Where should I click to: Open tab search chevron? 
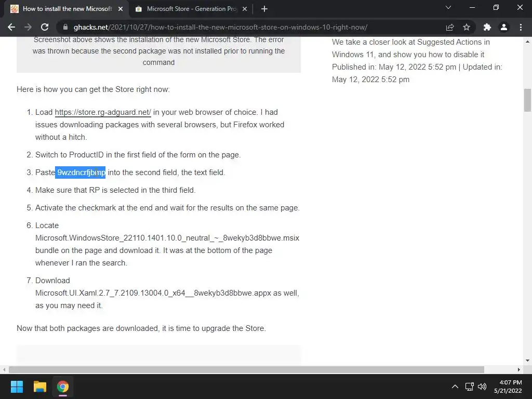tap(448, 7)
